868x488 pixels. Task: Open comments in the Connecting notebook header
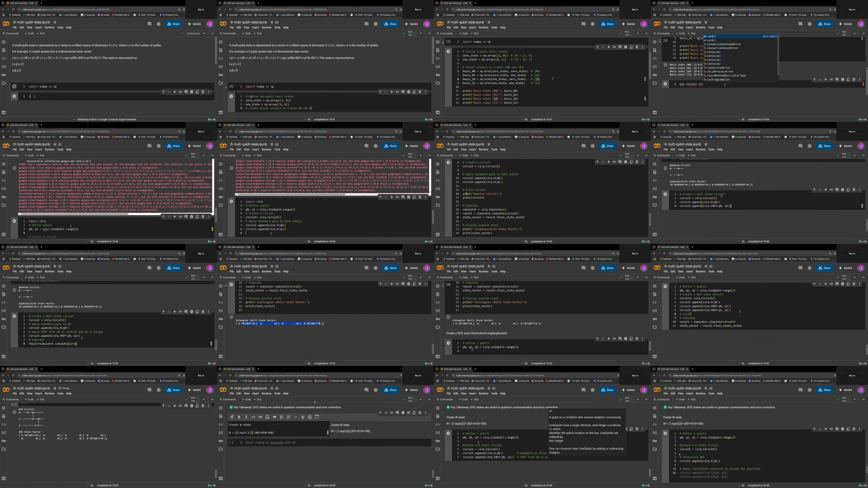[x=149, y=24]
